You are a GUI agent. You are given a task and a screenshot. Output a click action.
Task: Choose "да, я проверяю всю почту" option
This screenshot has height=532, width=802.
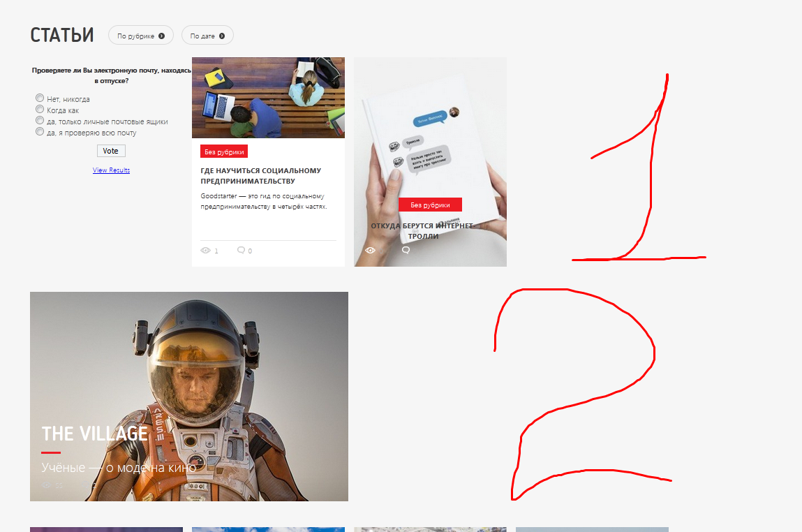tap(39, 132)
